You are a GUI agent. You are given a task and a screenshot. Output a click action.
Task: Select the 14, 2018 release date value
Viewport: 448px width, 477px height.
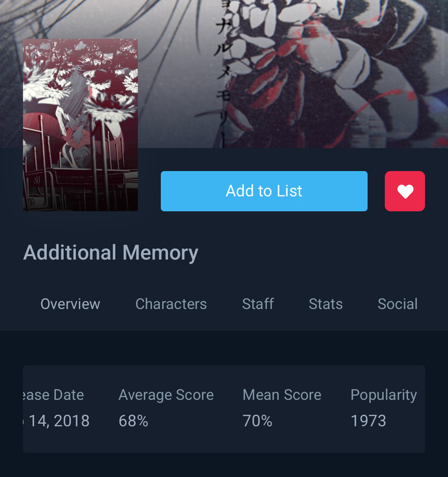[x=57, y=422]
